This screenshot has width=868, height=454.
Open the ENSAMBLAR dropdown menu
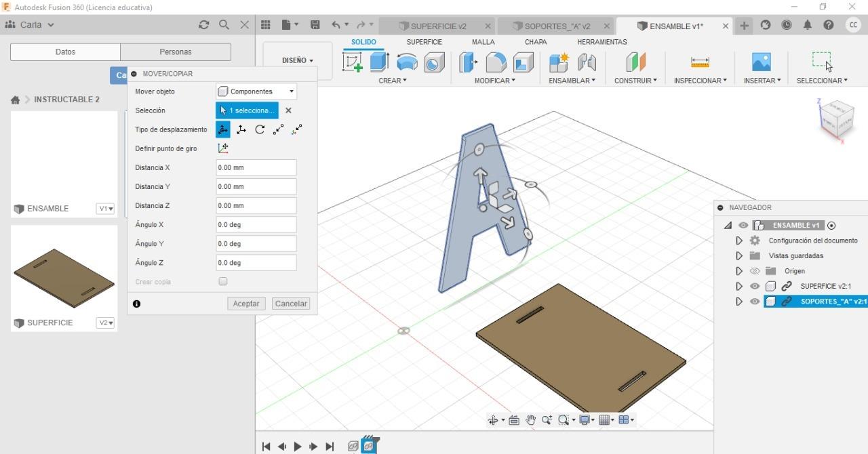(x=572, y=81)
